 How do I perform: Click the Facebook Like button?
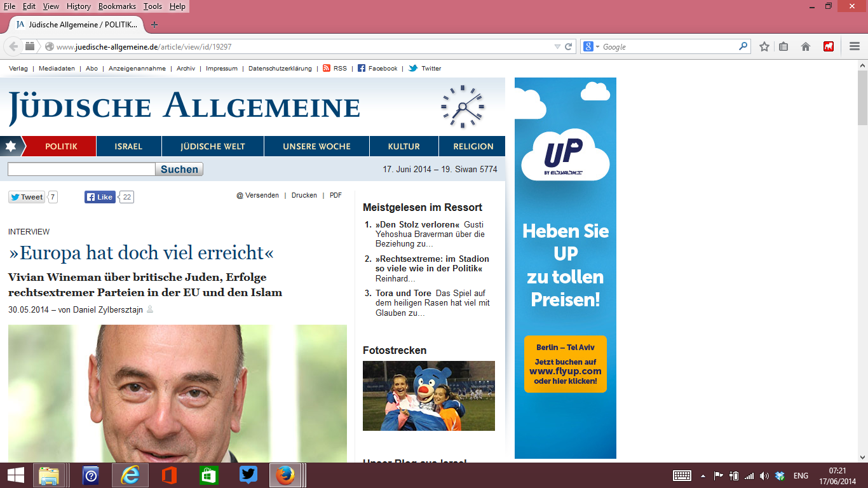(x=100, y=197)
